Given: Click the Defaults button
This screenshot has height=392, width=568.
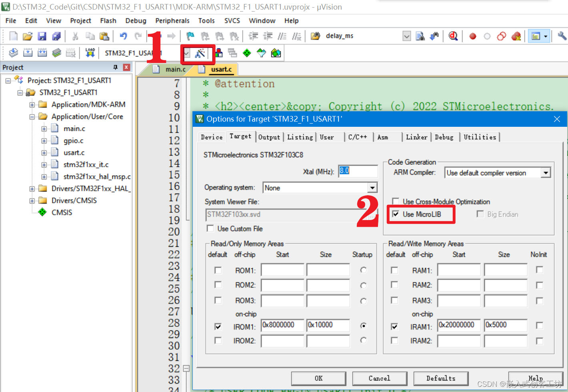Looking at the screenshot, I should click(441, 378).
